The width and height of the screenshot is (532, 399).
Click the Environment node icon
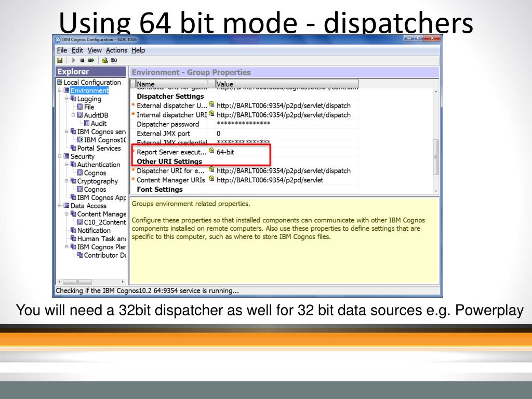[66, 90]
